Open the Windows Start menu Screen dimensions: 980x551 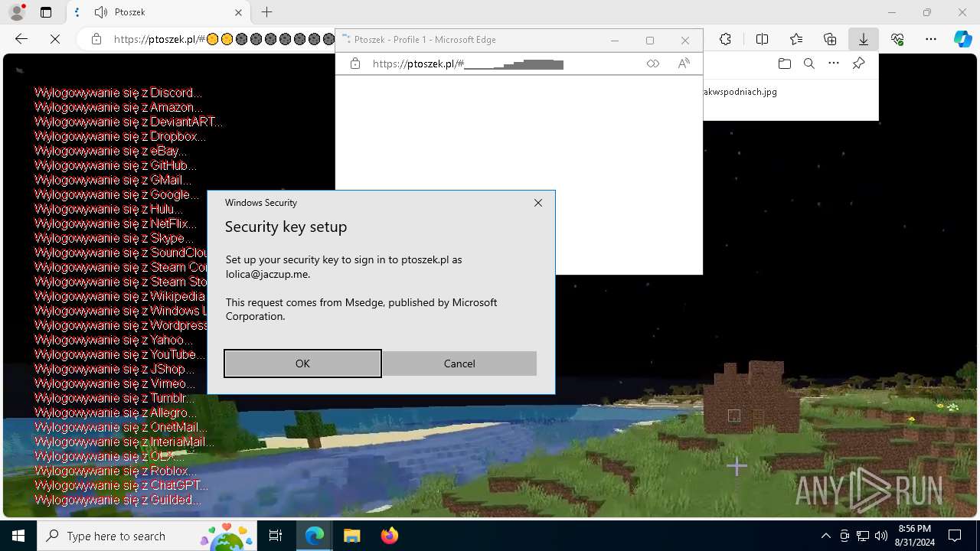point(18,536)
